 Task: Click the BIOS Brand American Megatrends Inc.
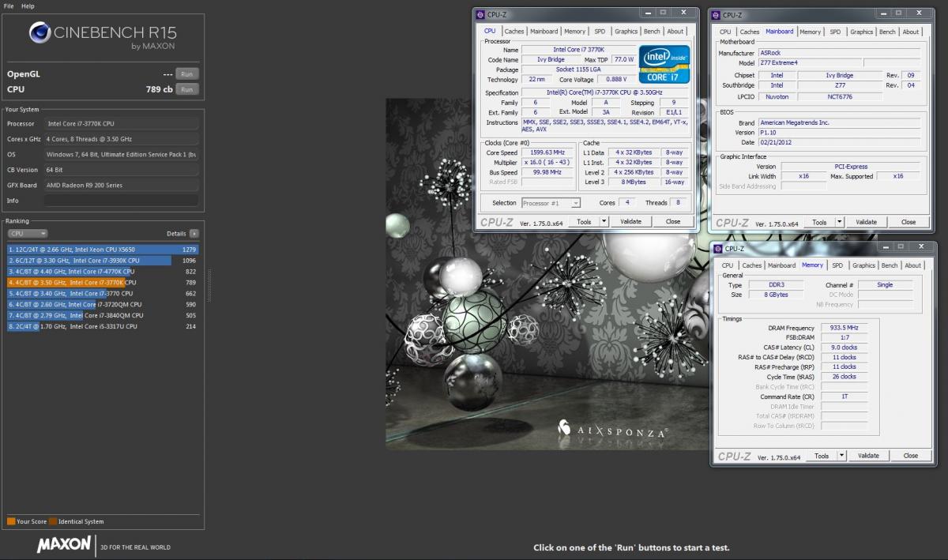pyautogui.click(x=840, y=123)
